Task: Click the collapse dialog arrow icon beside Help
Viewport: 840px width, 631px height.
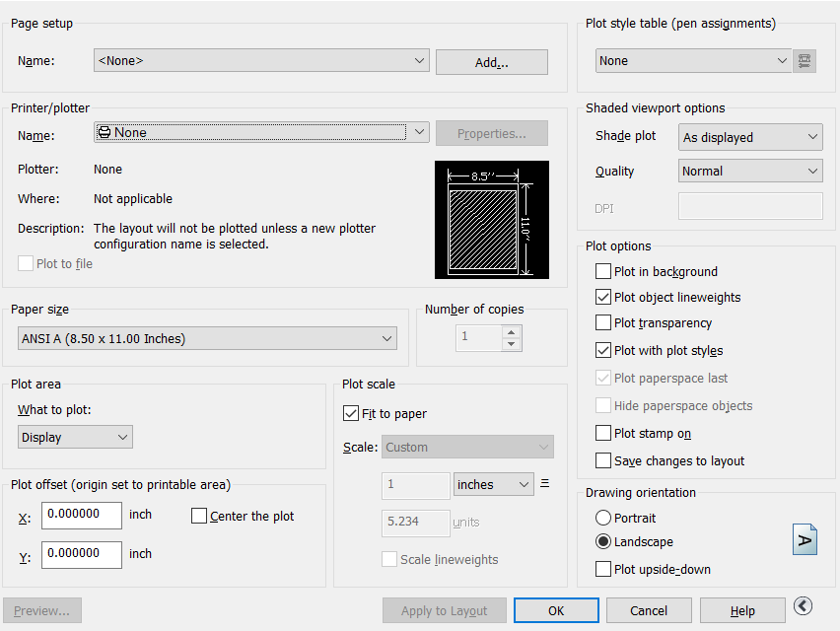Action: pyautogui.click(x=803, y=606)
